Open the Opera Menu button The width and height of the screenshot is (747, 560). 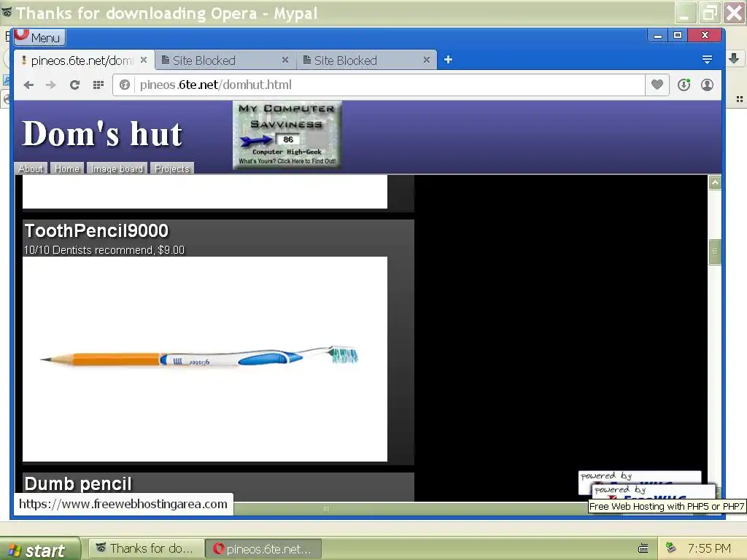point(39,37)
